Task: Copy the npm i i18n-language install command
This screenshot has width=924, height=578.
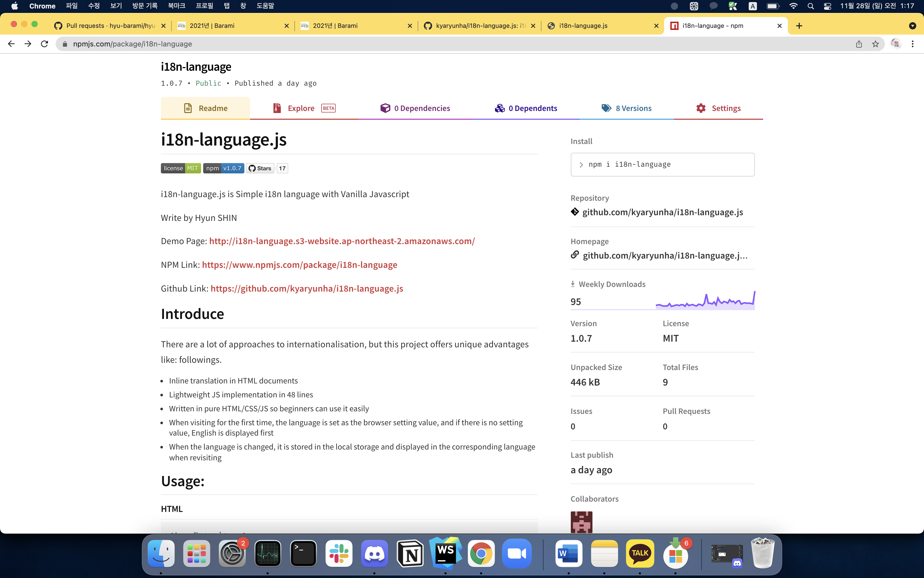Action: [x=663, y=164]
